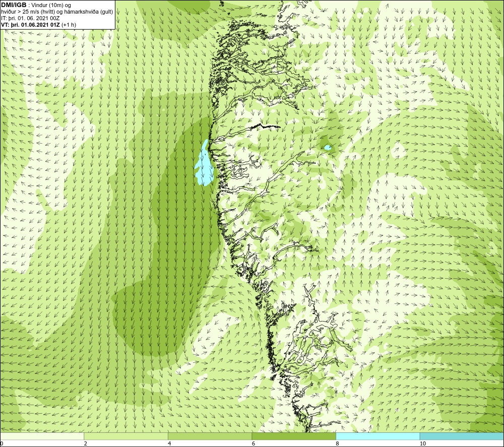Click the legend label '8'
504x447 pixels.
click(x=338, y=443)
